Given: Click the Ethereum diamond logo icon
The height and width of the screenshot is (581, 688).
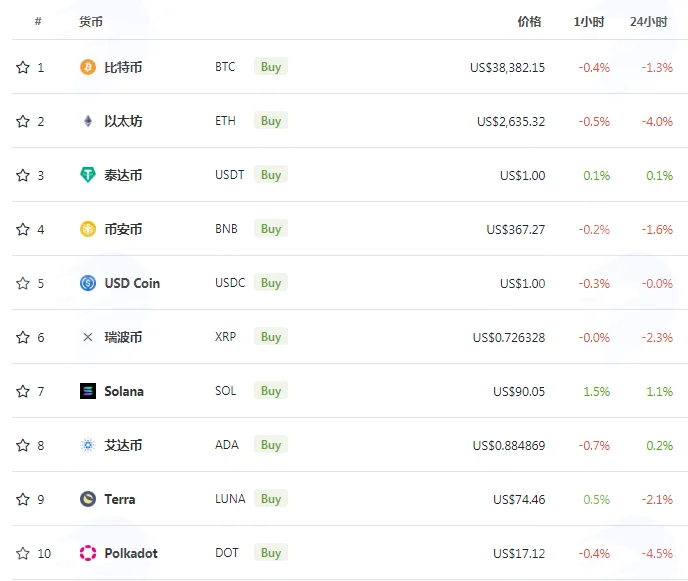Looking at the screenshot, I should click(88, 121).
